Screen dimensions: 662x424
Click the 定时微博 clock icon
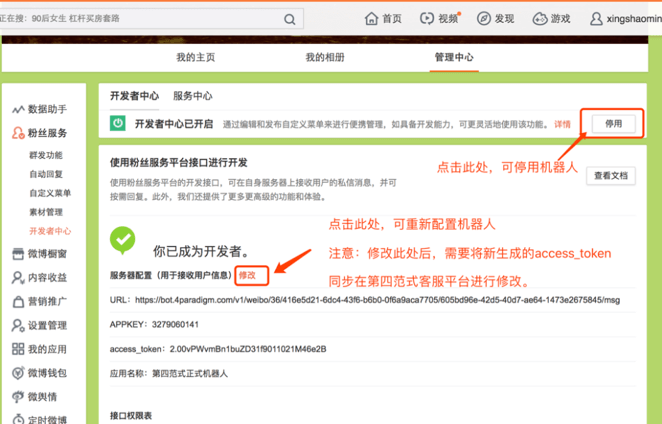tap(18, 419)
